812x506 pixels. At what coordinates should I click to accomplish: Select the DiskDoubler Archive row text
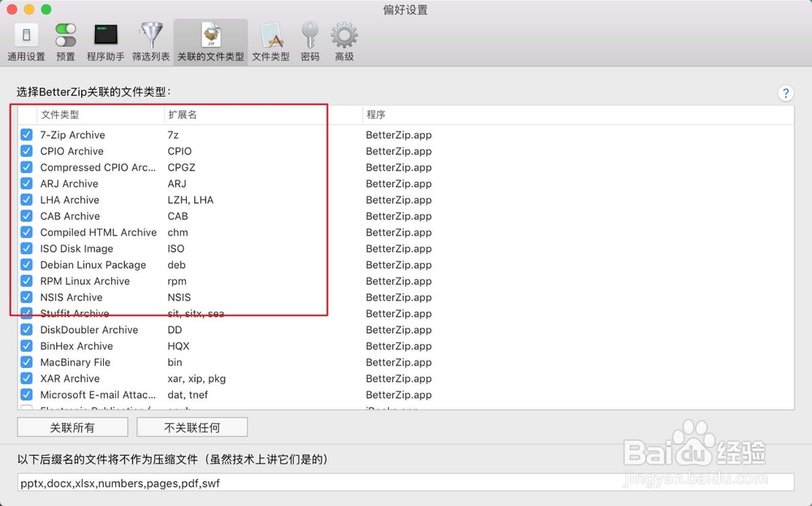[x=89, y=330]
